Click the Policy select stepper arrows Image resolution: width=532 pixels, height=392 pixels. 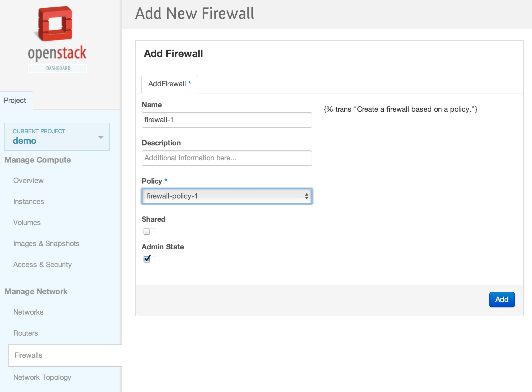307,196
